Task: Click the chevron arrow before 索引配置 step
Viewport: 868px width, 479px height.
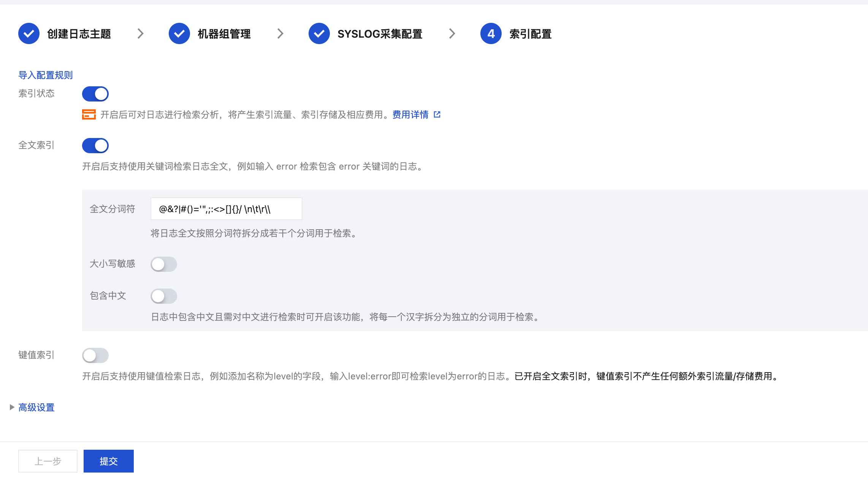Action: click(x=452, y=34)
